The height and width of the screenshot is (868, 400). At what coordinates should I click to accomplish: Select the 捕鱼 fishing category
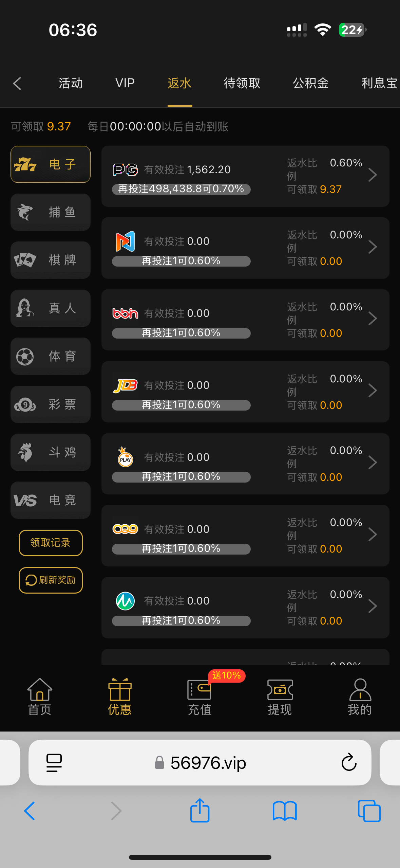tap(51, 212)
